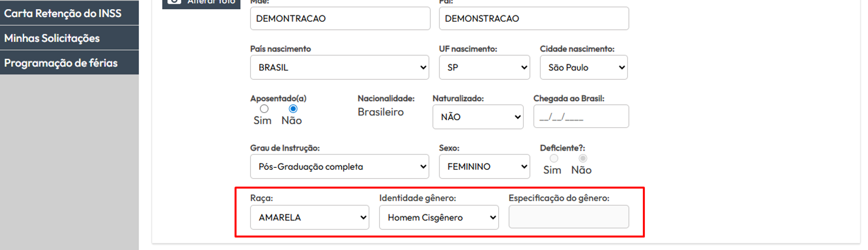Screen dimensions: 868x250
Task: Choose Não radio under Deficiente
Action: pyautogui.click(x=583, y=159)
